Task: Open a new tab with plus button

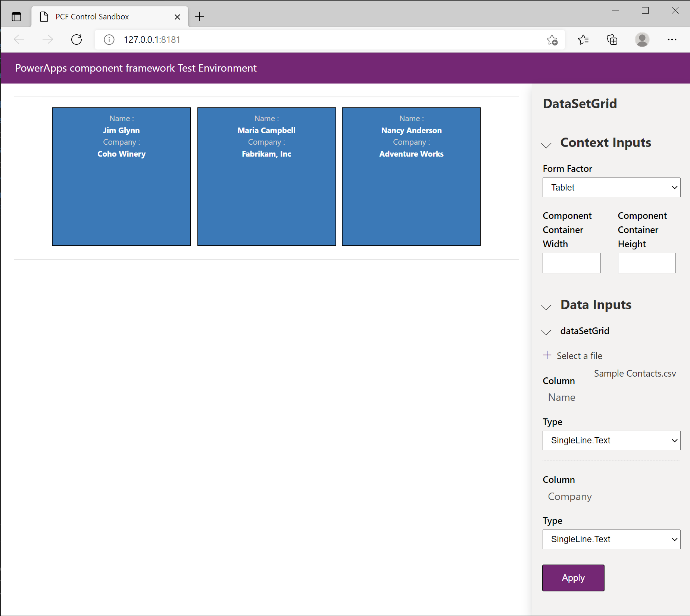Action: point(200,16)
